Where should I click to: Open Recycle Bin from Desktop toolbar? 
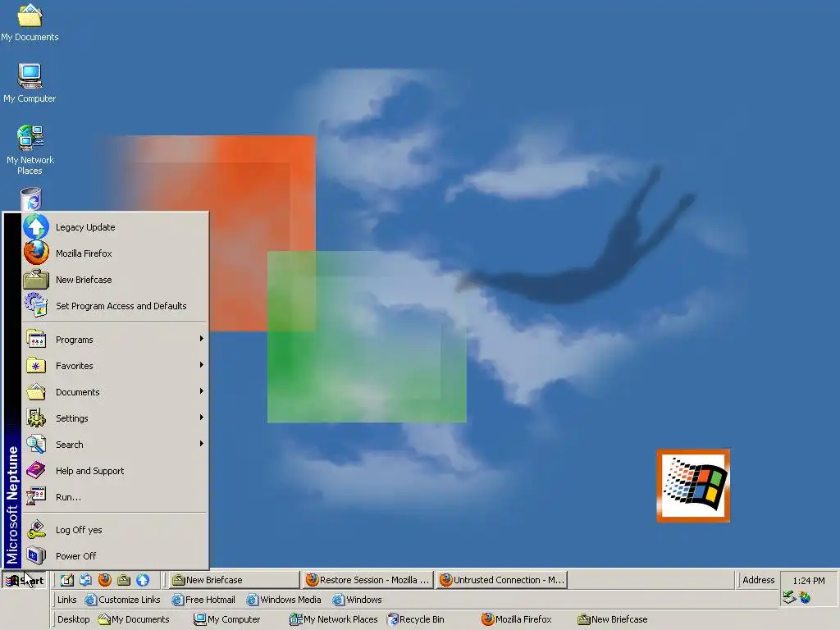tap(416, 619)
